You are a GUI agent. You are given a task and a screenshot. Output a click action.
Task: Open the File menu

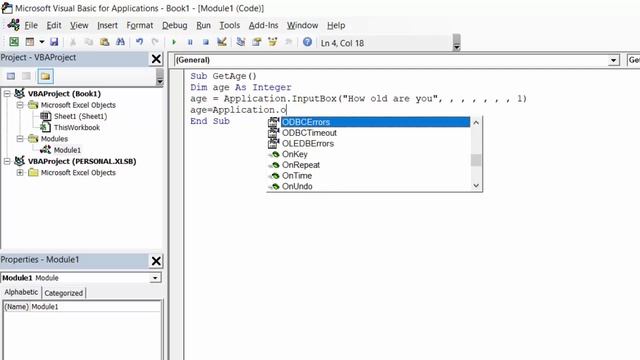pos(31,25)
